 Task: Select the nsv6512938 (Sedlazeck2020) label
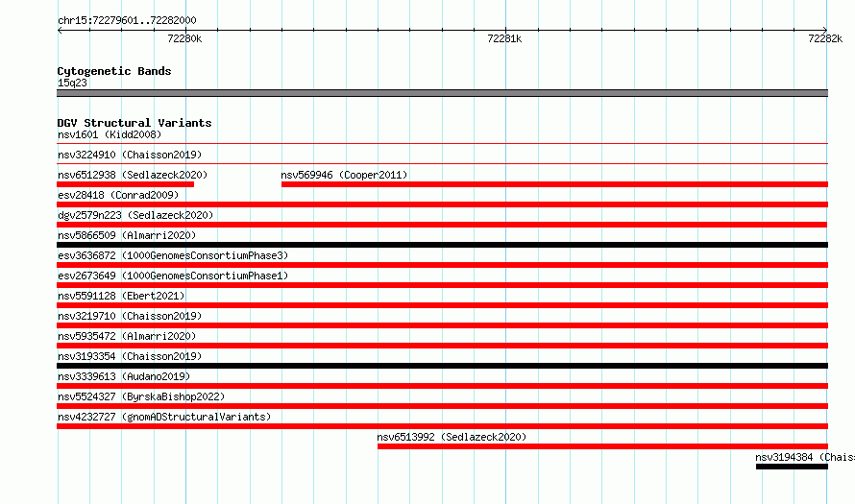click(x=133, y=175)
